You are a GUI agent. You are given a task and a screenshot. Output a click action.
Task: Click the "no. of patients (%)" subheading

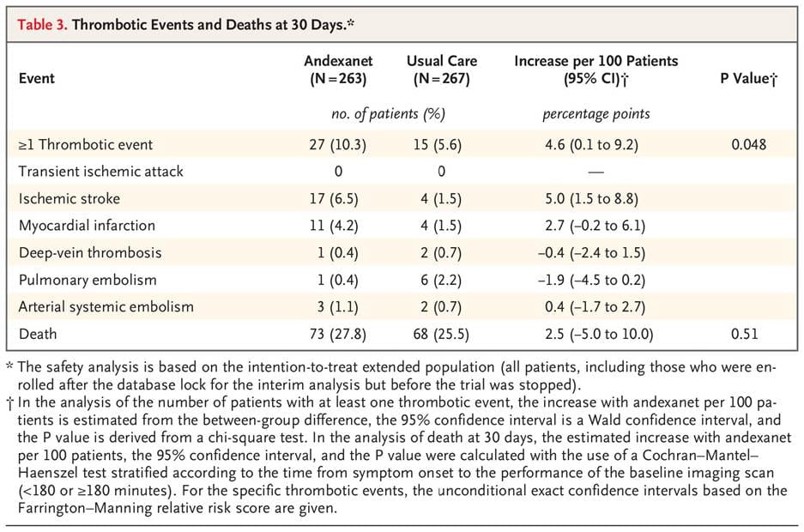point(388,113)
